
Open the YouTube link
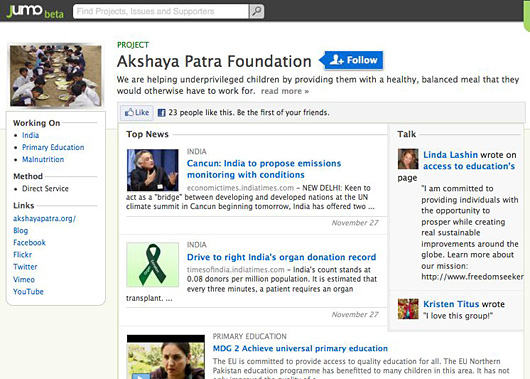click(28, 292)
